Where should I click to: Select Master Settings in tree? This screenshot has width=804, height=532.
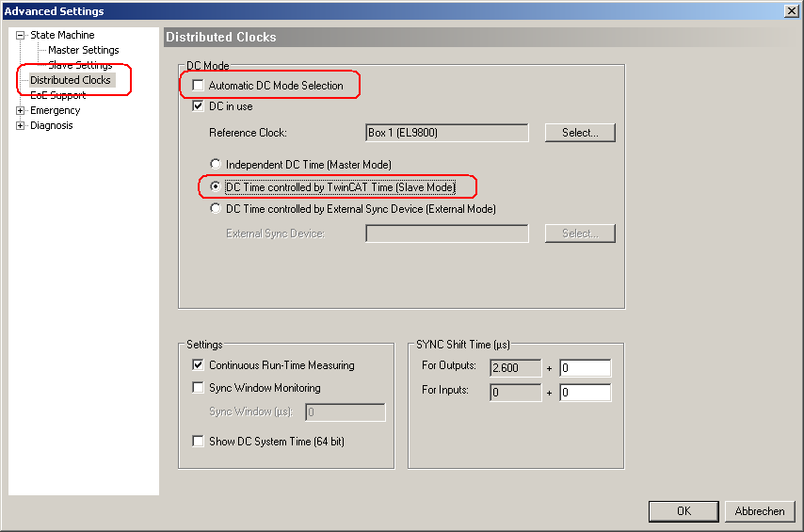(x=83, y=50)
